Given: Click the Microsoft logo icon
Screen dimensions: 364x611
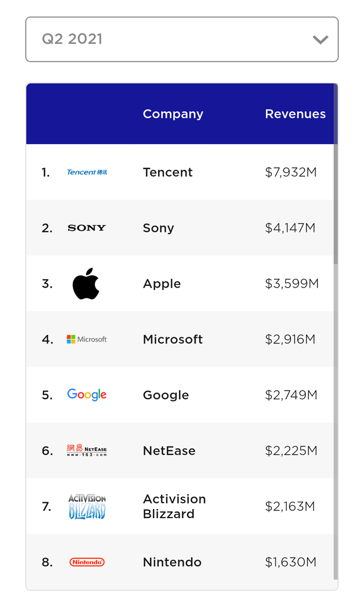Looking at the screenshot, I should pyautogui.click(x=86, y=339).
